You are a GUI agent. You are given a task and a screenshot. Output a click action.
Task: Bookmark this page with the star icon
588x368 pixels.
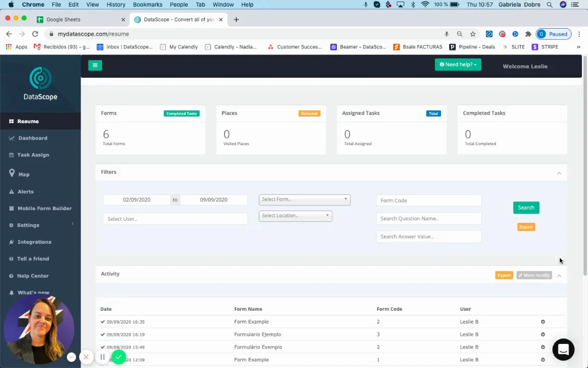click(473, 34)
